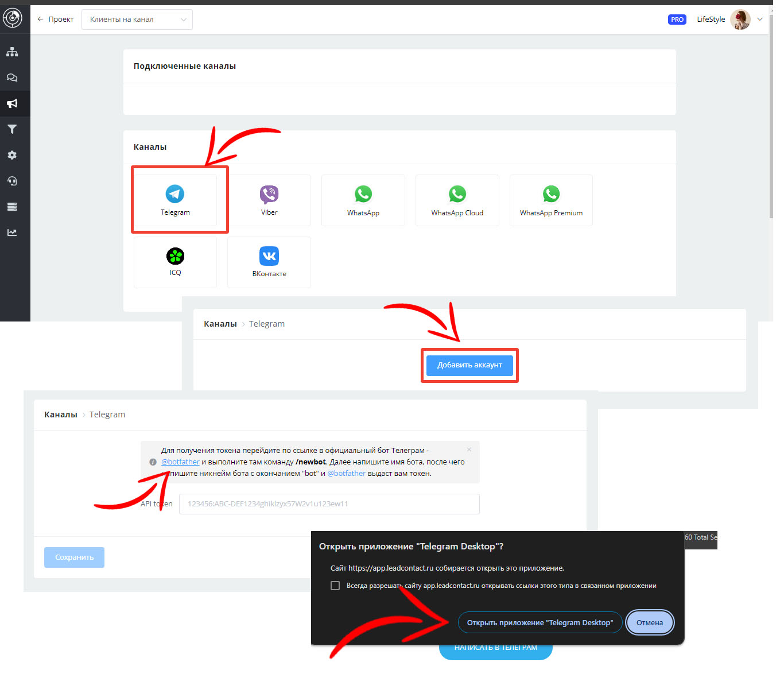Image resolution: width=784 pixels, height=674 pixels.
Task: Click the info icon in the token hint
Action: (153, 462)
